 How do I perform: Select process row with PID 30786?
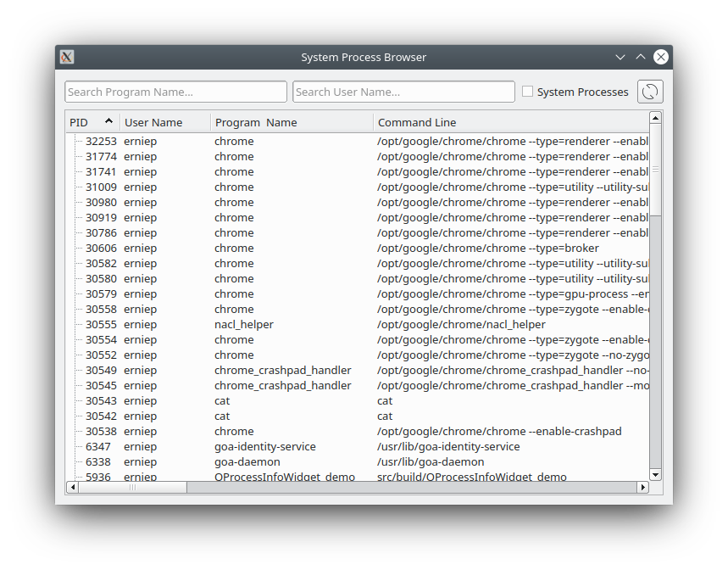pos(358,232)
